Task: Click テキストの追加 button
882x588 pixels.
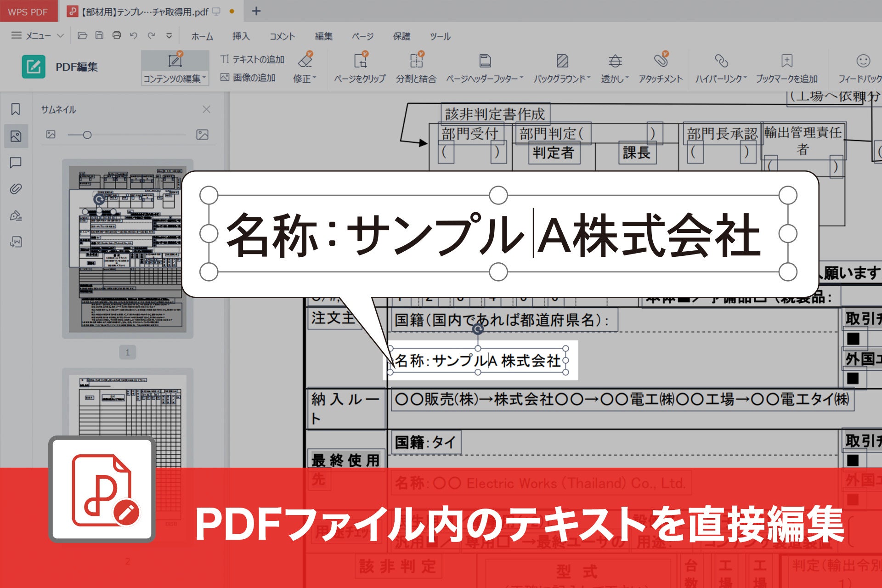Action: click(252, 59)
